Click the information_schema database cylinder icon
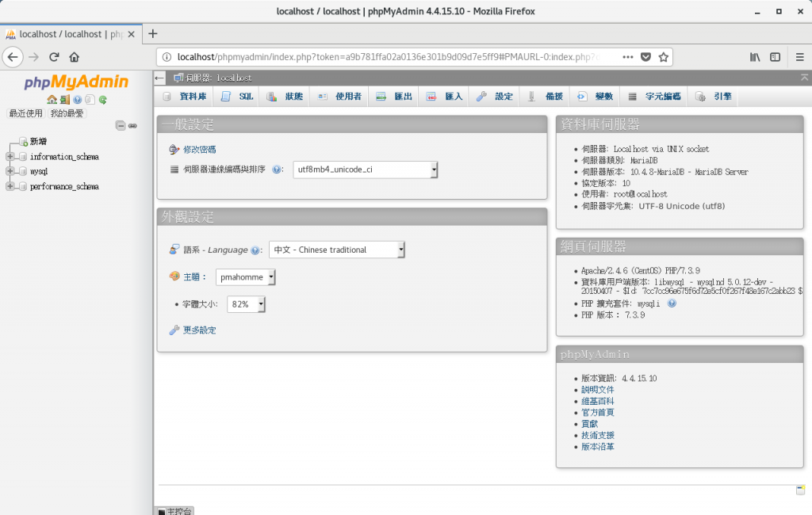The height and width of the screenshot is (515, 812). click(23, 157)
